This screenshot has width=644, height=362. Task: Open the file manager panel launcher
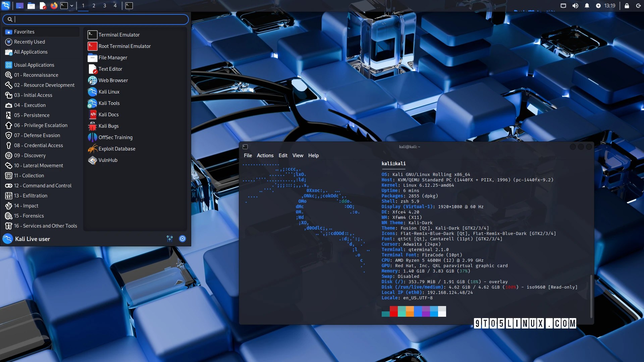tap(31, 6)
